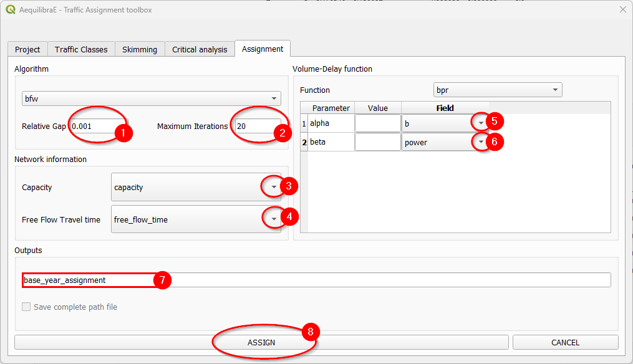Image resolution: width=633 pixels, height=364 pixels.
Task: Switch to the Project tab
Action: (x=27, y=49)
